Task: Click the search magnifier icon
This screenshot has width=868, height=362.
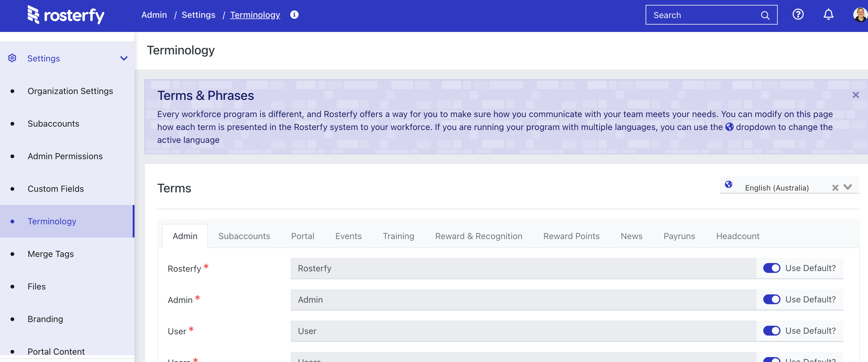Action: pos(765,15)
